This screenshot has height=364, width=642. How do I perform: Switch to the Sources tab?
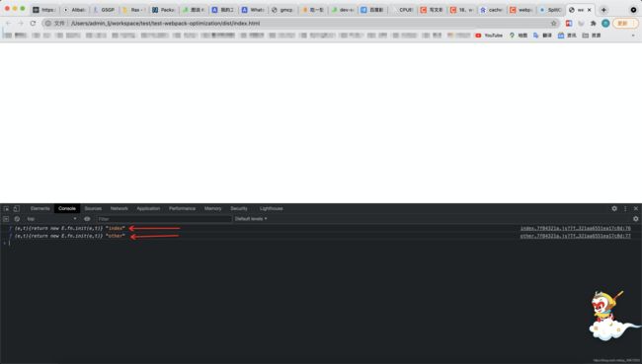93,208
